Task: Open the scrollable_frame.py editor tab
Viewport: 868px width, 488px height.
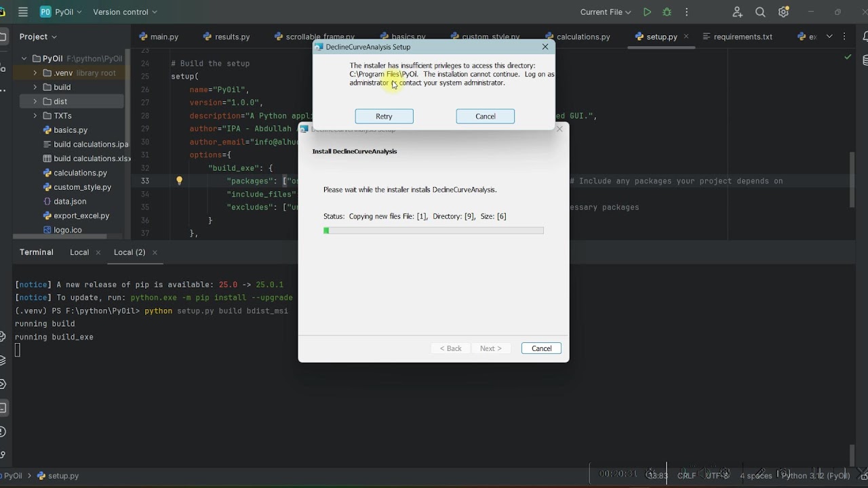Action: click(x=315, y=37)
